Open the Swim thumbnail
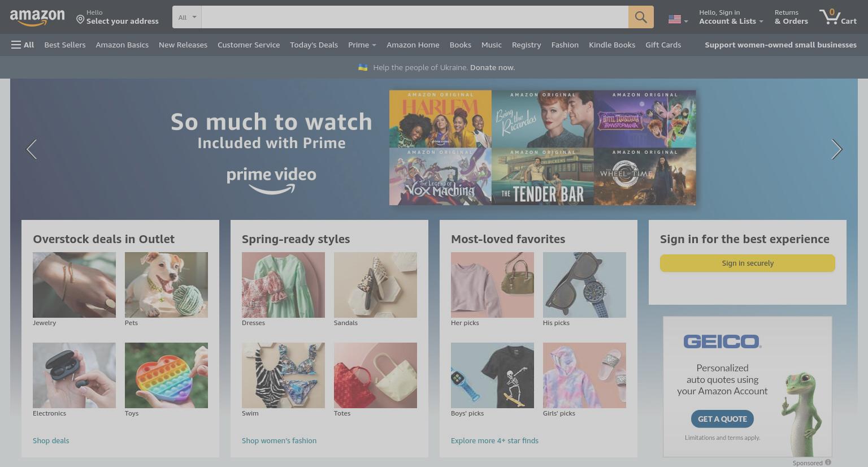This screenshot has height=467, width=868. coord(283,375)
